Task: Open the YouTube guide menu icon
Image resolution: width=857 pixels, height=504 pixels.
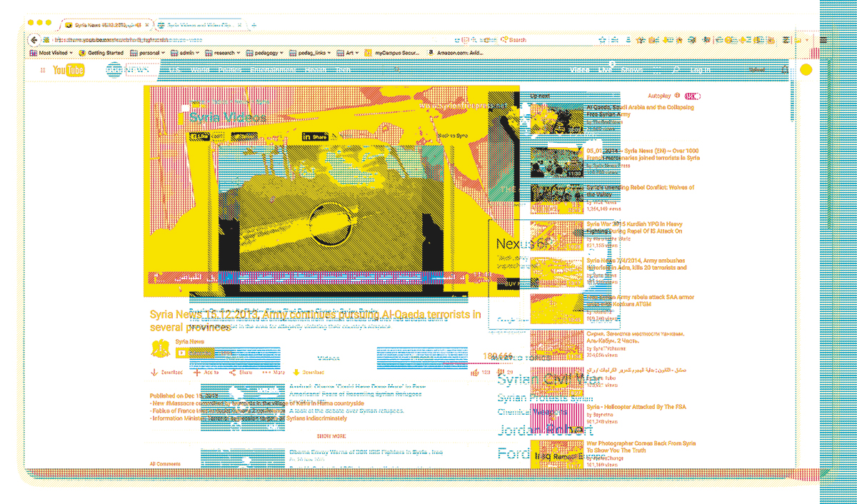Action: click(44, 70)
